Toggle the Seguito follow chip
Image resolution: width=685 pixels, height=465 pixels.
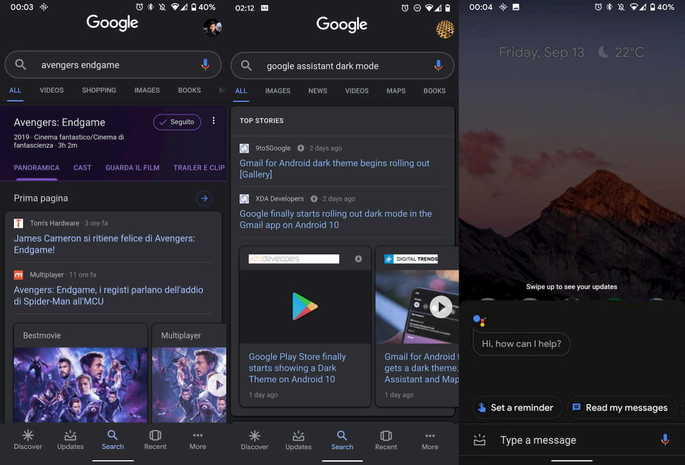pyautogui.click(x=177, y=122)
